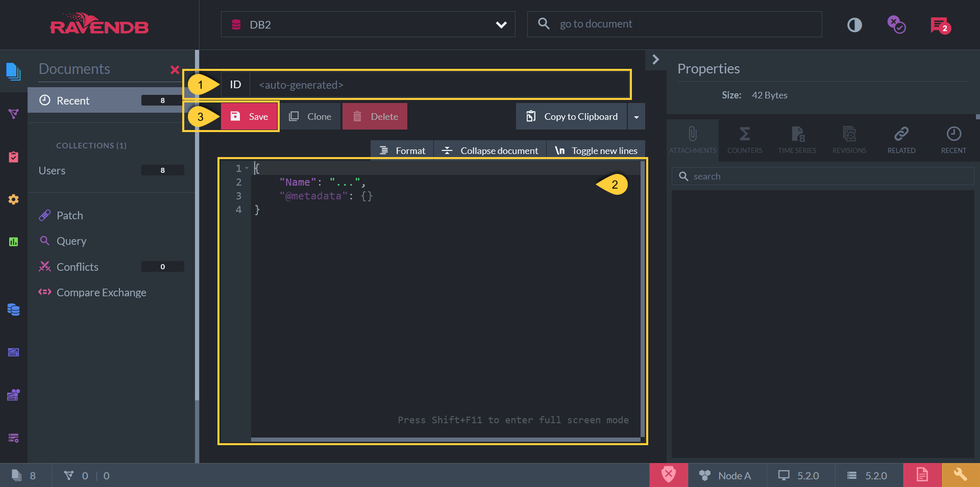Format the JSON document
Image resolution: width=980 pixels, height=487 pixels.
pos(402,150)
